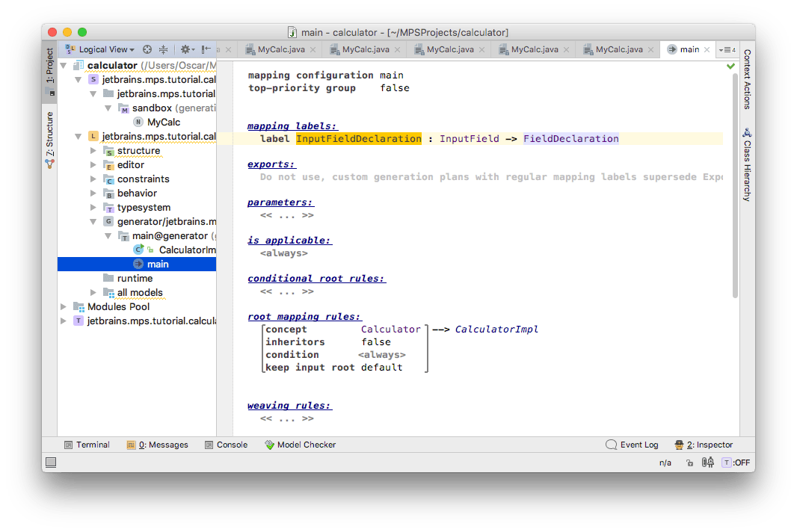Image resolution: width=797 pixels, height=532 pixels.
Task: Click the hide Project panel icon
Action: [206, 49]
